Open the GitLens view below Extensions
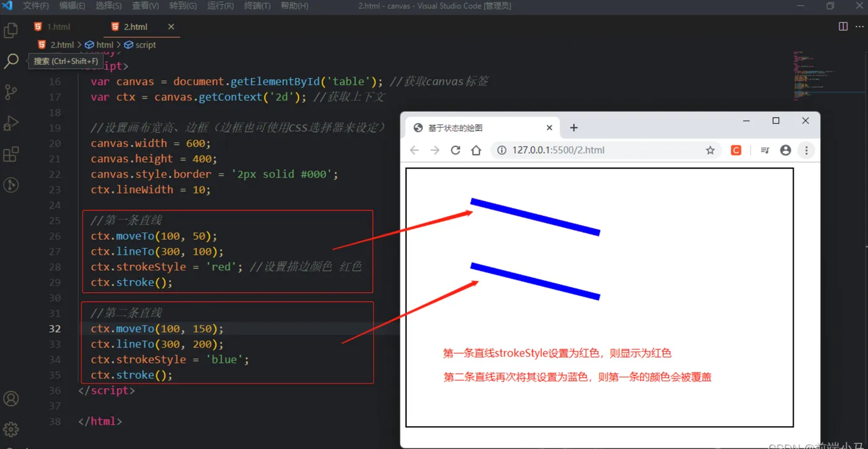 click(11, 185)
